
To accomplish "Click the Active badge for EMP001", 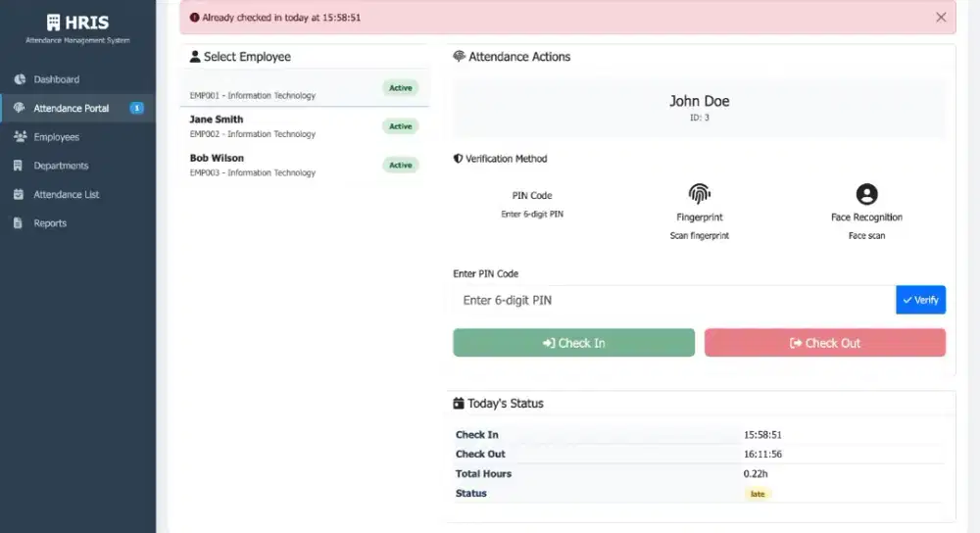I will pyautogui.click(x=401, y=88).
